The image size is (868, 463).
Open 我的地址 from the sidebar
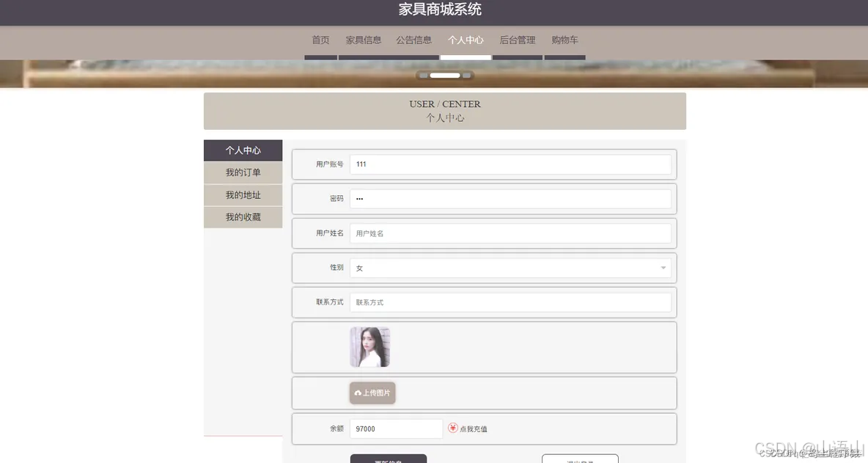click(x=243, y=194)
